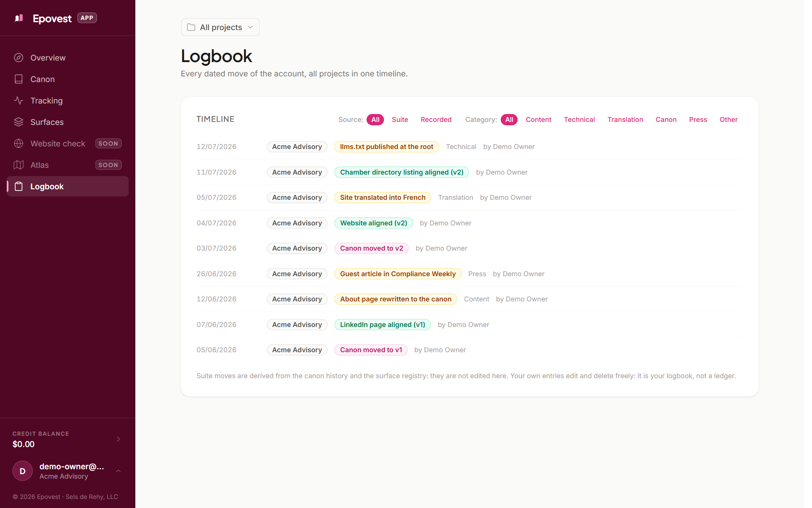Filter category by Translation
Image resolution: width=812 pixels, height=508 pixels.
(x=625, y=120)
